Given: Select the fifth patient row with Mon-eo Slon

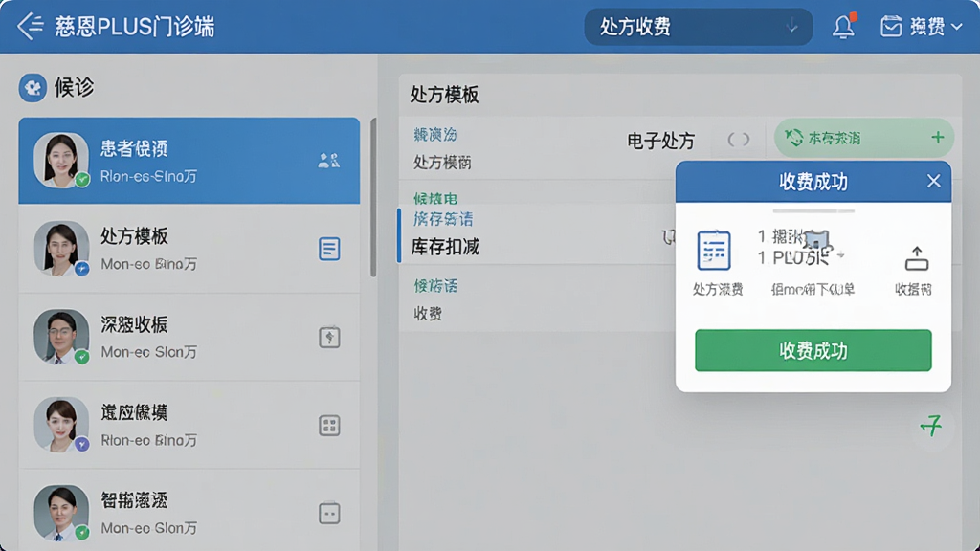Looking at the screenshot, I should (x=189, y=513).
